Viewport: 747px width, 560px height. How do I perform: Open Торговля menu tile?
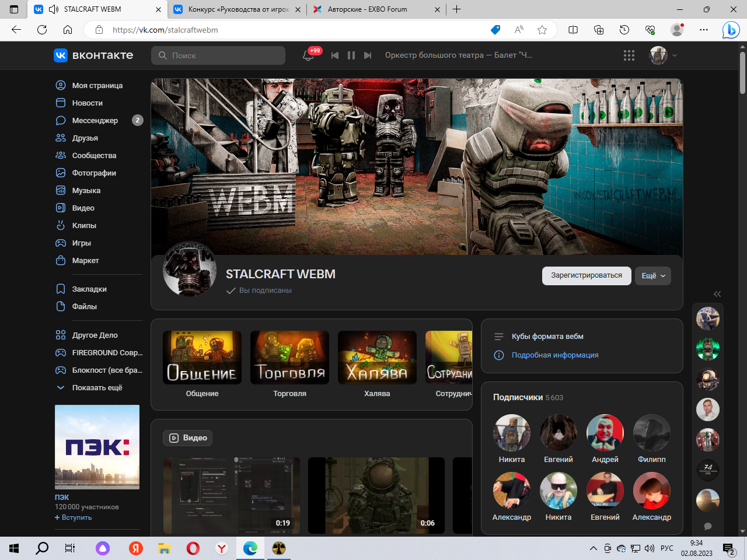289,365
